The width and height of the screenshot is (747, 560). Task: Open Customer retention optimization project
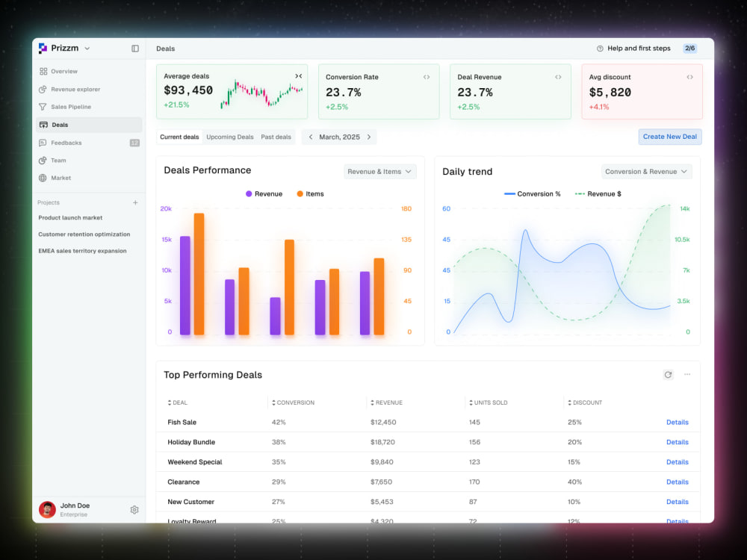click(x=84, y=234)
